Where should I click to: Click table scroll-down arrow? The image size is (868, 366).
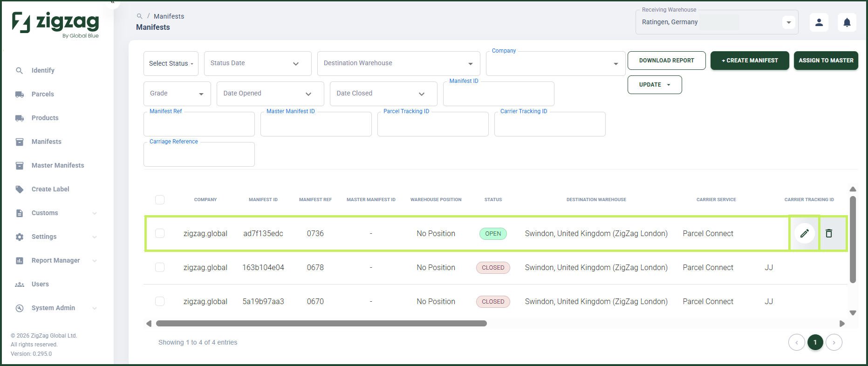click(853, 313)
